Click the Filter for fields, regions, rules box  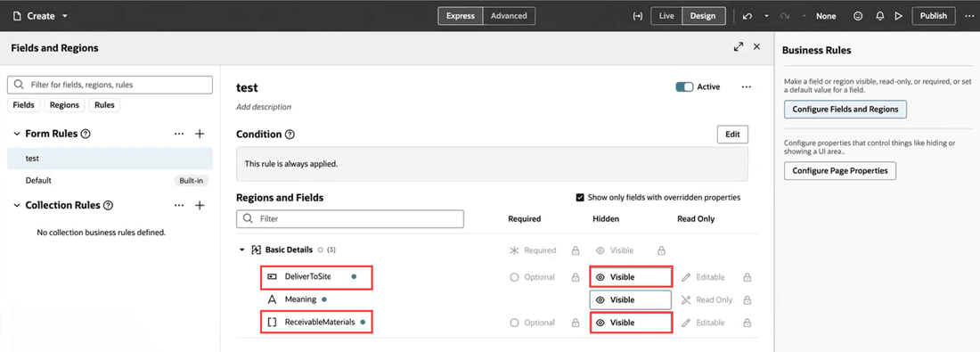110,85
